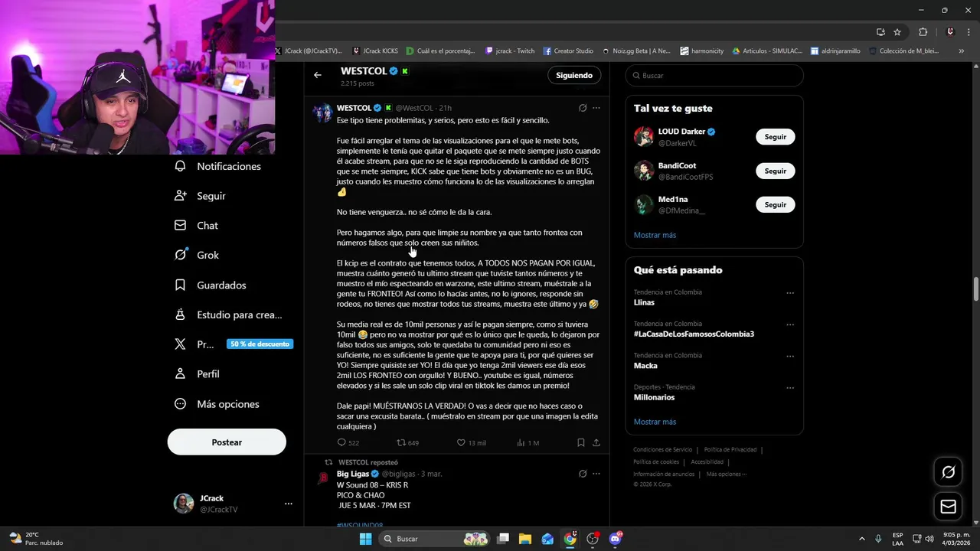Open the Premium X item with discount
The height and width of the screenshot is (551, 980).
234,344
